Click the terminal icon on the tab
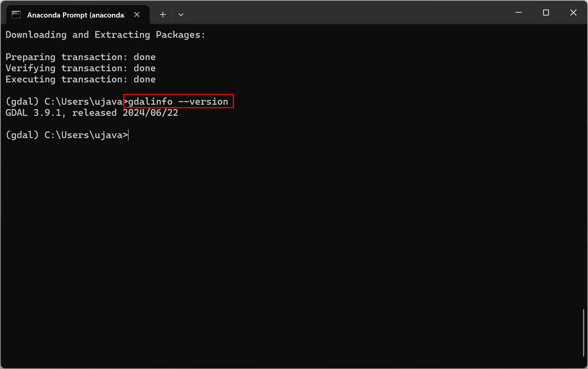 tap(16, 15)
